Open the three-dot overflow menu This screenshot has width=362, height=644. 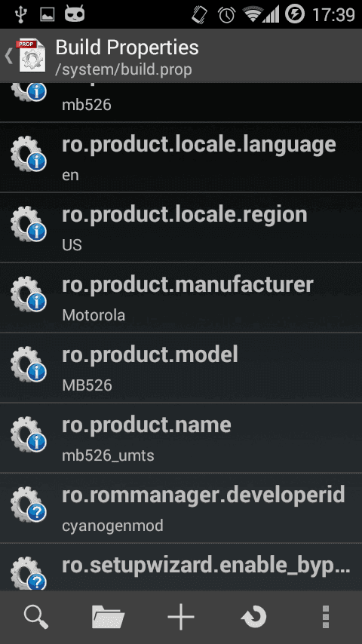click(x=326, y=617)
